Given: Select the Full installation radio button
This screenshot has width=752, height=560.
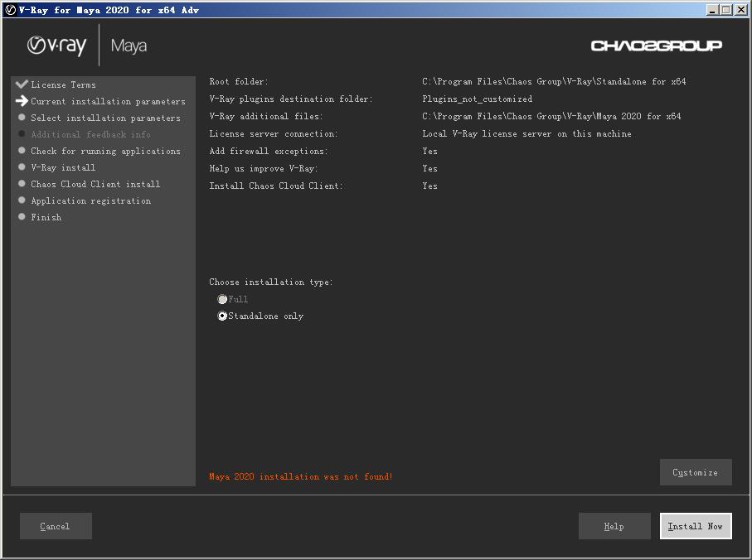Looking at the screenshot, I should click(x=222, y=299).
